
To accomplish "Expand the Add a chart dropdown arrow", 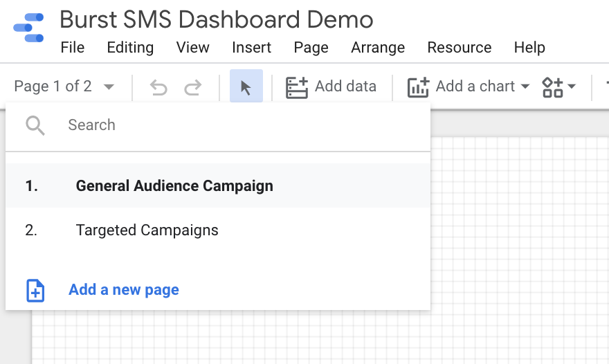I will pos(525,86).
